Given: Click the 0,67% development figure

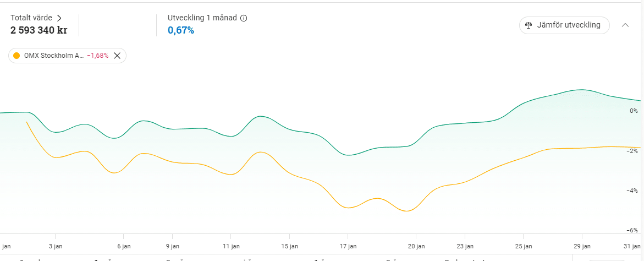Looking at the screenshot, I should pos(181,30).
